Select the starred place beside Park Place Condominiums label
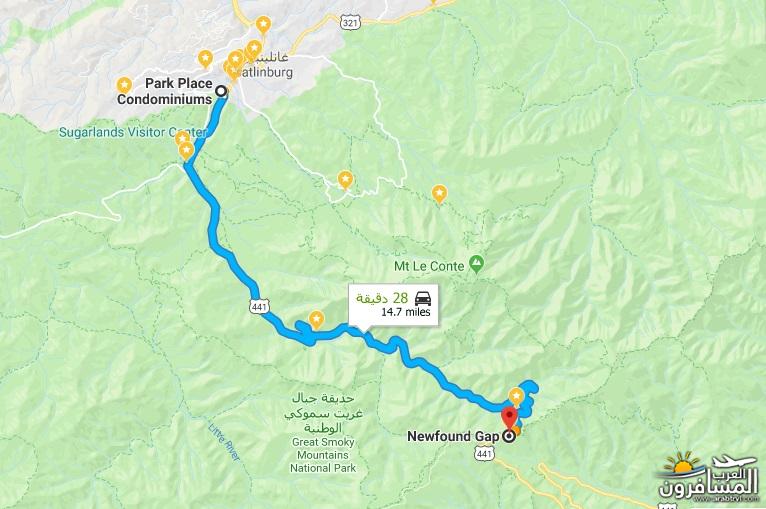 pos(125,86)
